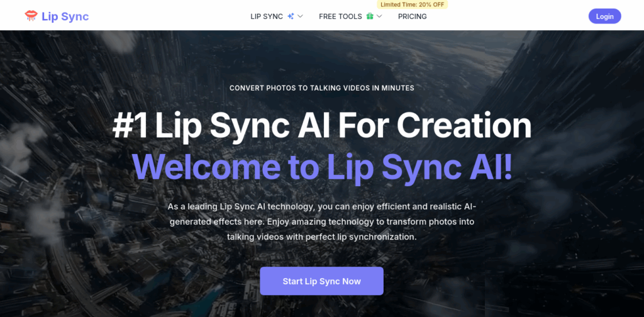Click the Limited Time 20% OFF badge
The height and width of the screenshot is (317, 644).
coord(413,4)
